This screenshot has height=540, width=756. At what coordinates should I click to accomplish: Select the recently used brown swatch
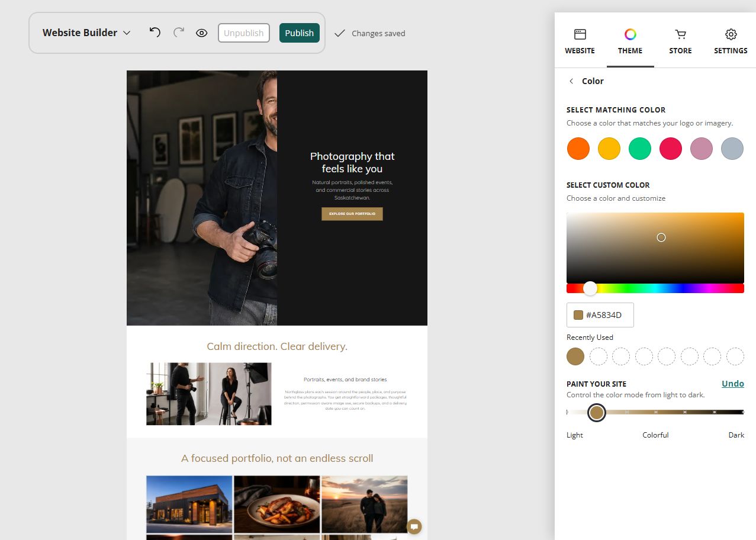tap(575, 356)
